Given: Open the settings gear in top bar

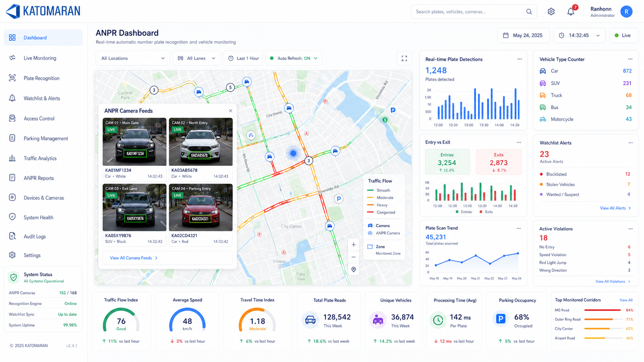Looking at the screenshot, I should pyautogui.click(x=551, y=12).
